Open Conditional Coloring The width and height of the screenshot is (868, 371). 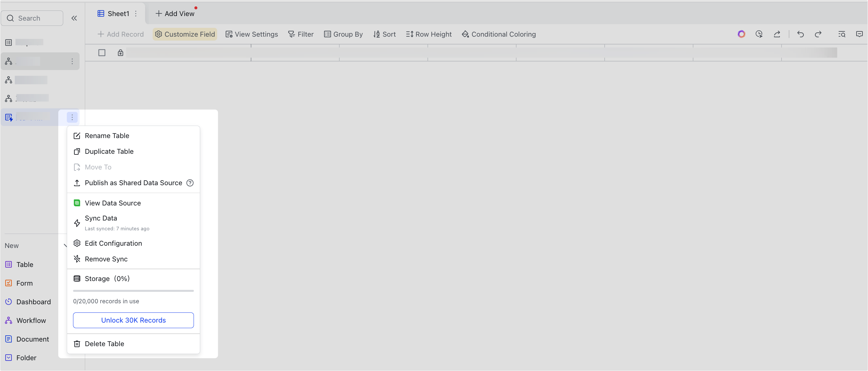click(499, 34)
